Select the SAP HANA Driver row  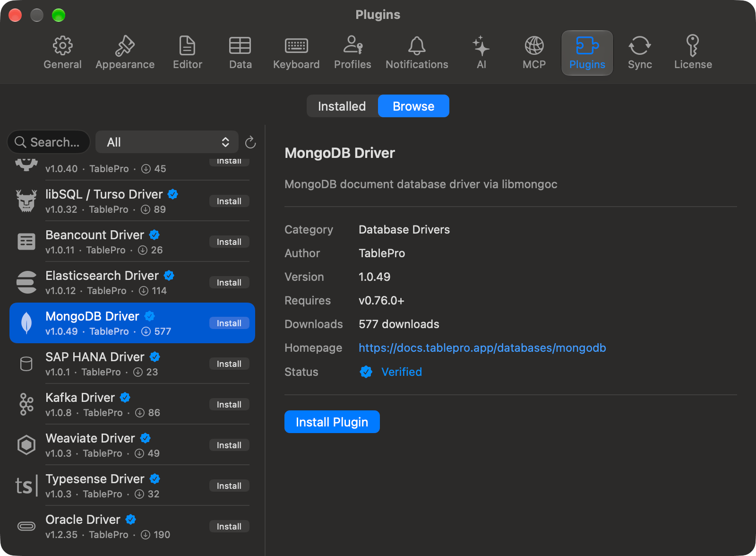(x=132, y=364)
